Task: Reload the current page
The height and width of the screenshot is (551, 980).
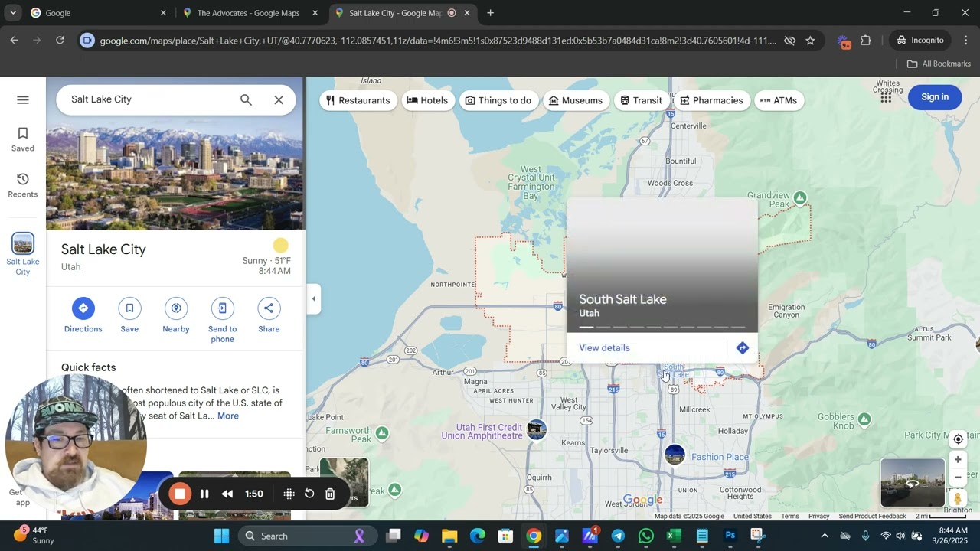Action: [x=60, y=41]
